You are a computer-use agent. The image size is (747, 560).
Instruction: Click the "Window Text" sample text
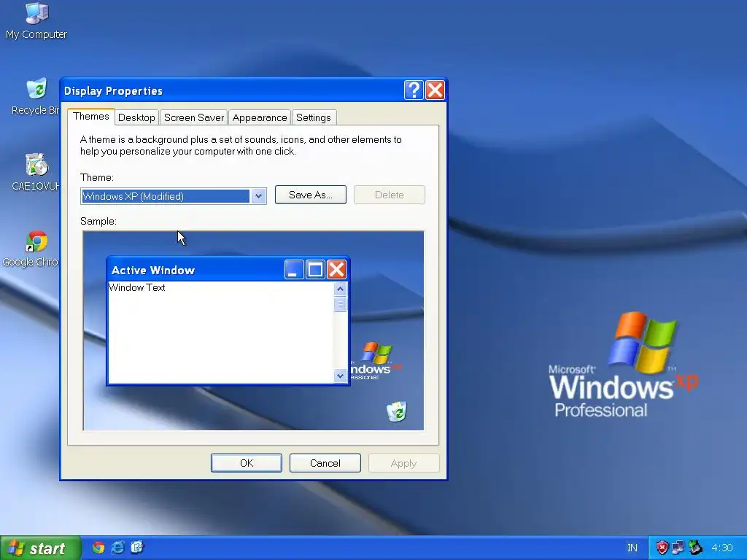pos(136,287)
